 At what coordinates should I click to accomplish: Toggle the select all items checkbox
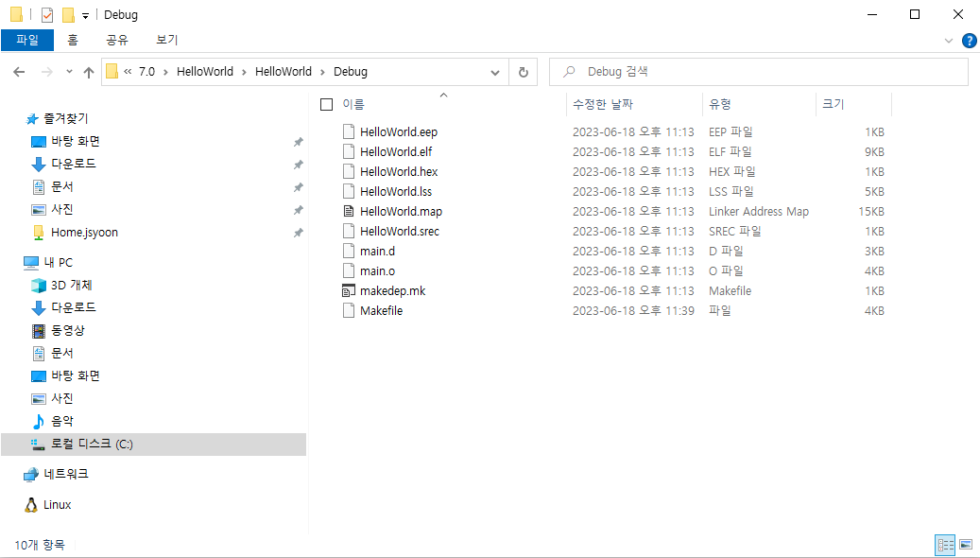coord(326,104)
